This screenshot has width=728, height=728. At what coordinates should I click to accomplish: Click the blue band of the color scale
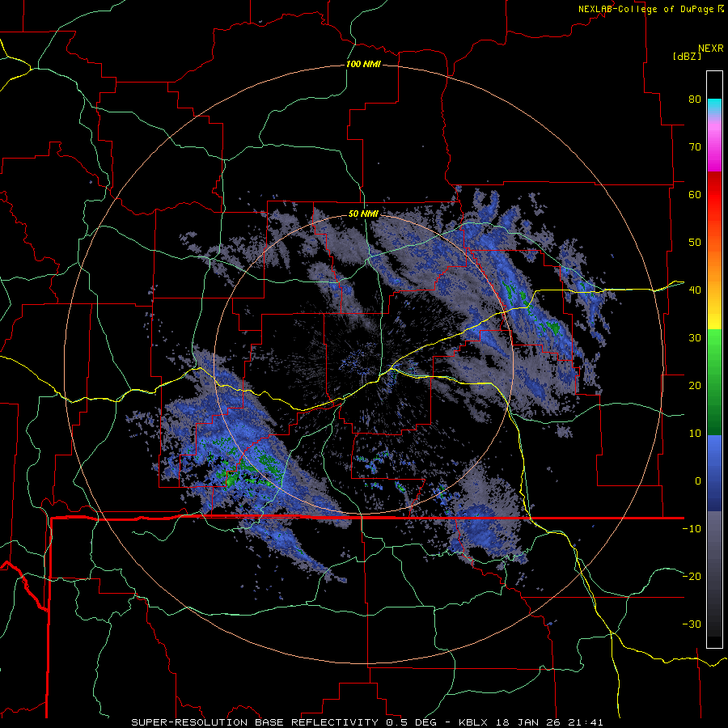coord(714,472)
